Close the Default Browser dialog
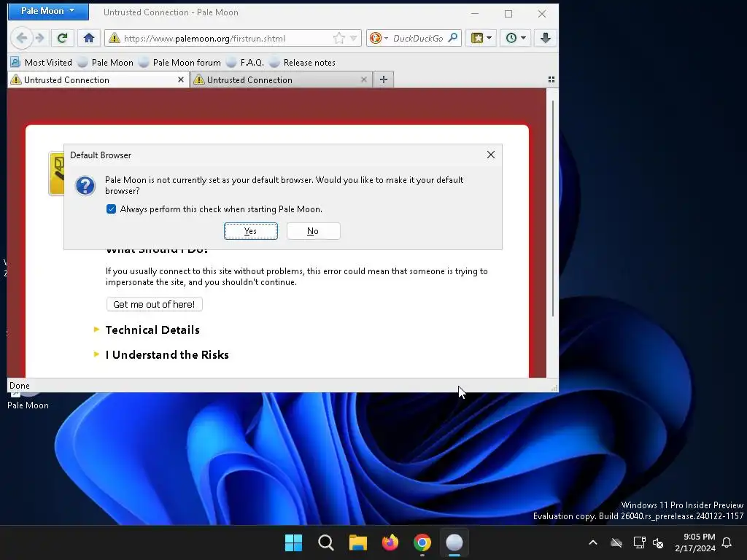The width and height of the screenshot is (747, 560). [x=491, y=155]
